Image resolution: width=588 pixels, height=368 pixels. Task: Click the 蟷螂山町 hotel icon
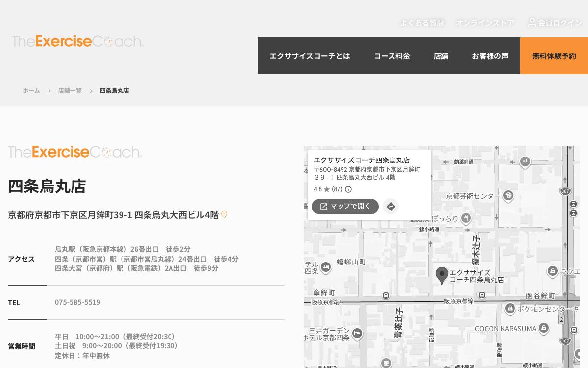(326, 267)
